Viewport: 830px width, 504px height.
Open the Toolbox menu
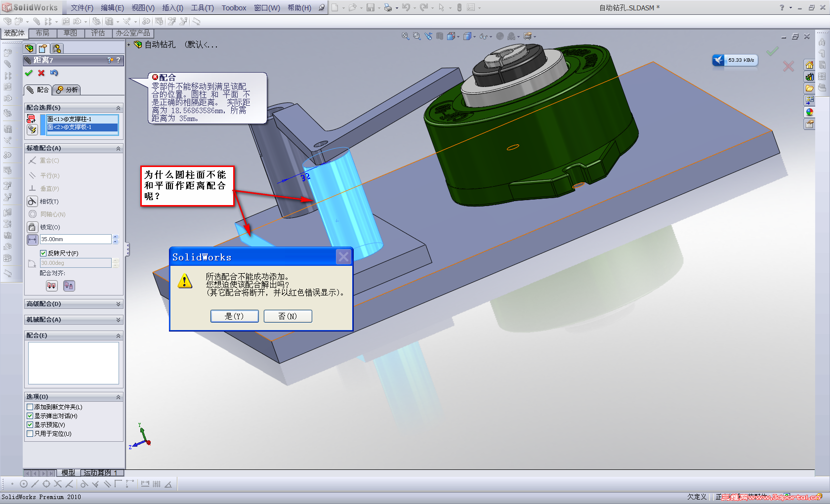(234, 8)
